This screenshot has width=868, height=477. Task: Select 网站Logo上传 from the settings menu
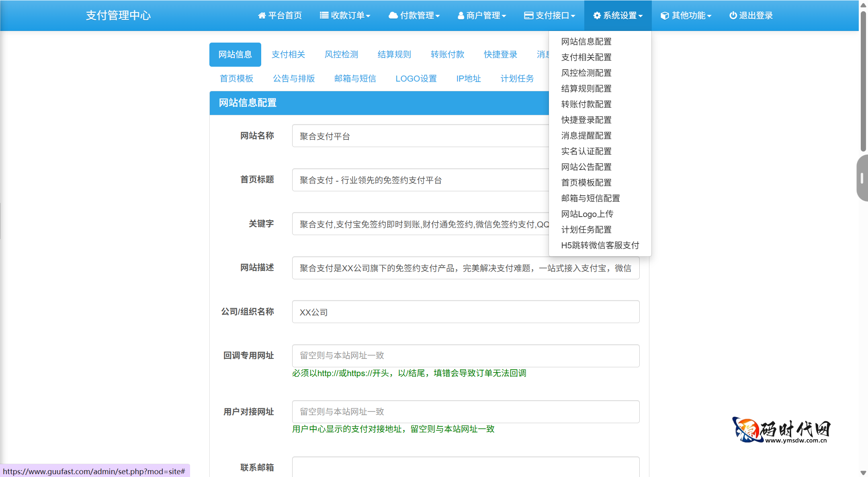point(587,214)
